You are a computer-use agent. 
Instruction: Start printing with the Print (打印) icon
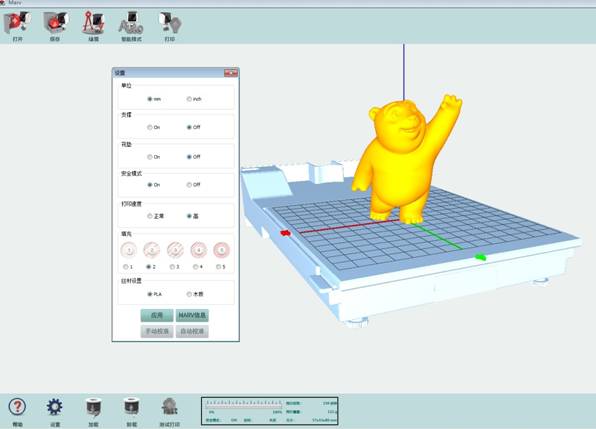click(170, 23)
